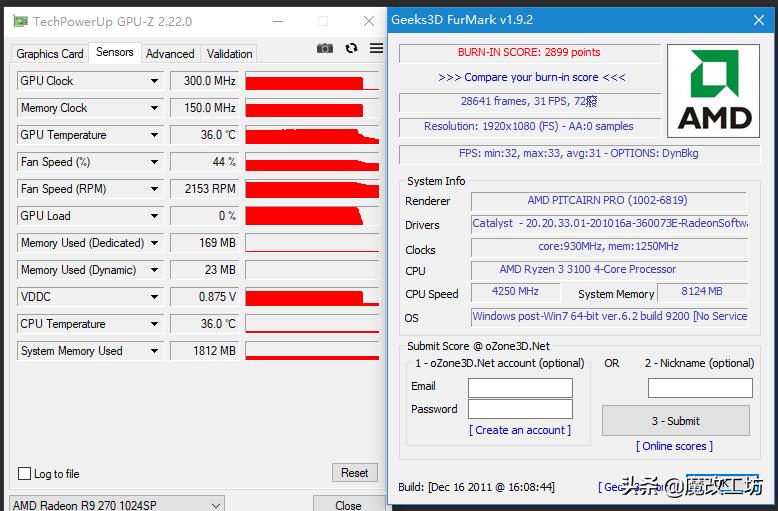778x511 pixels.
Task: Click the AMD logo in FurMark
Action: [713, 91]
